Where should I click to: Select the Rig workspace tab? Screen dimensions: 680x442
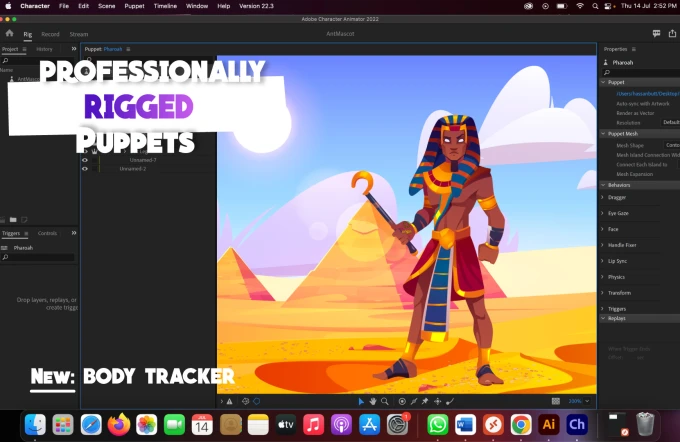(28, 34)
